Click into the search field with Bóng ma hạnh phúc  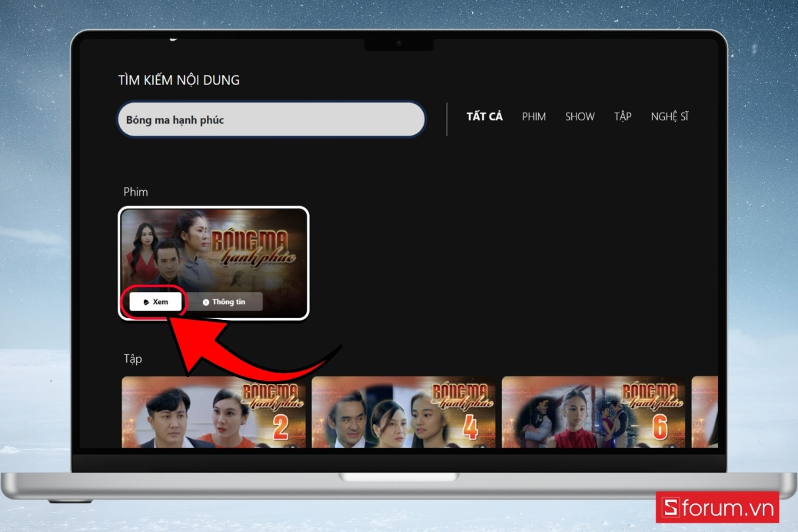click(271, 120)
